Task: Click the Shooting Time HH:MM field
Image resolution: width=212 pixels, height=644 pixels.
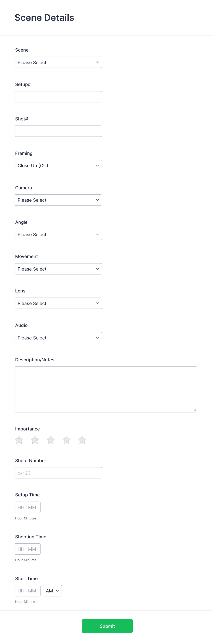Action: tap(27, 549)
